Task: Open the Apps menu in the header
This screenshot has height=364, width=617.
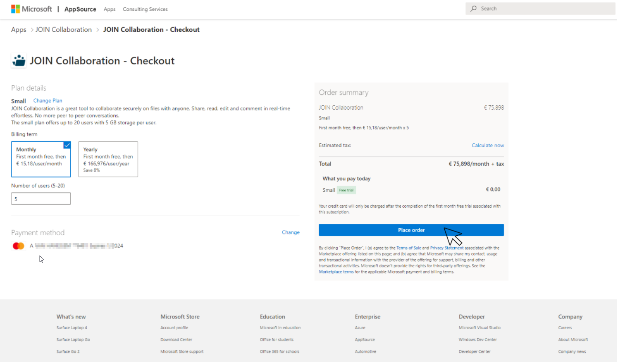Action: click(110, 9)
